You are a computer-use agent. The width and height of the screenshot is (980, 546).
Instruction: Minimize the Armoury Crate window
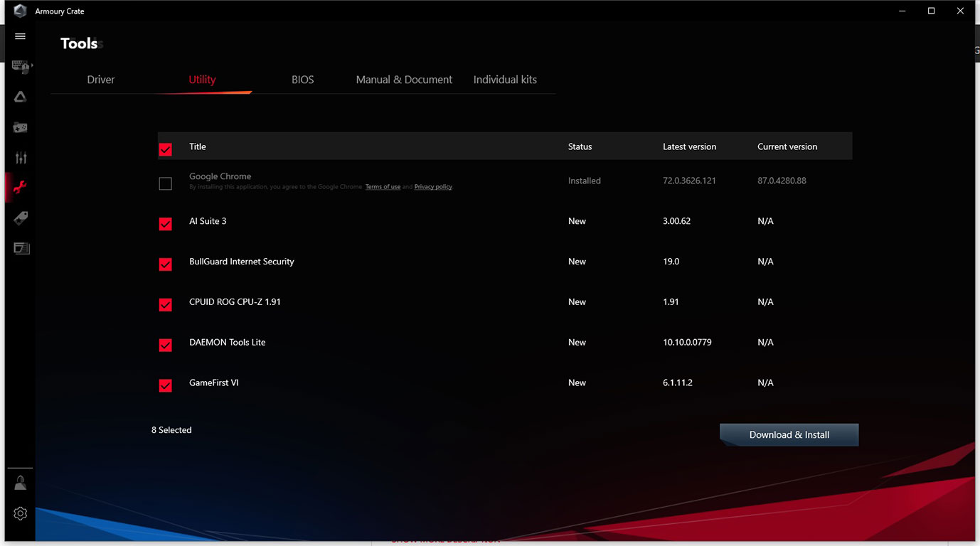[902, 11]
